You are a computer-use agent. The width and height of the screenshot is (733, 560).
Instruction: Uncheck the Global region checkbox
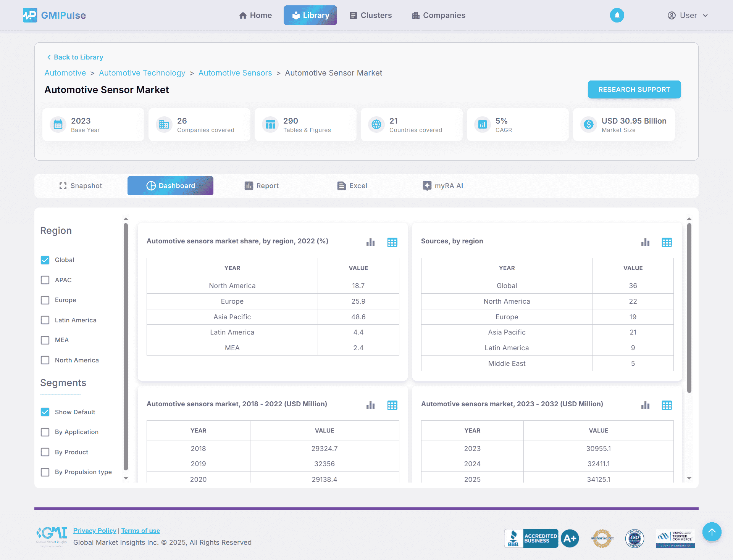point(45,260)
